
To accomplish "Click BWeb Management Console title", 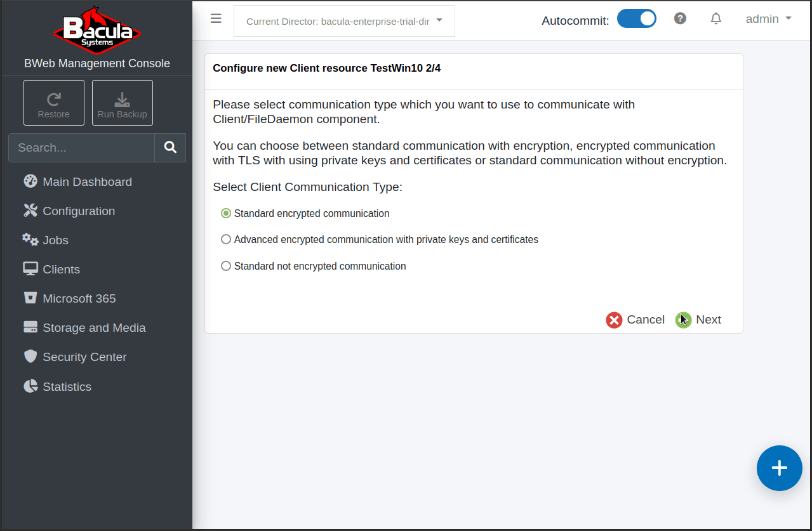I will pyautogui.click(x=97, y=63).
